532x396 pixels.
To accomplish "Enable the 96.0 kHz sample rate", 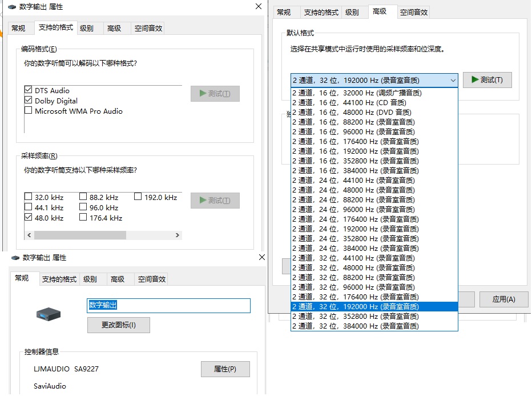I will [x=83, y=207].
